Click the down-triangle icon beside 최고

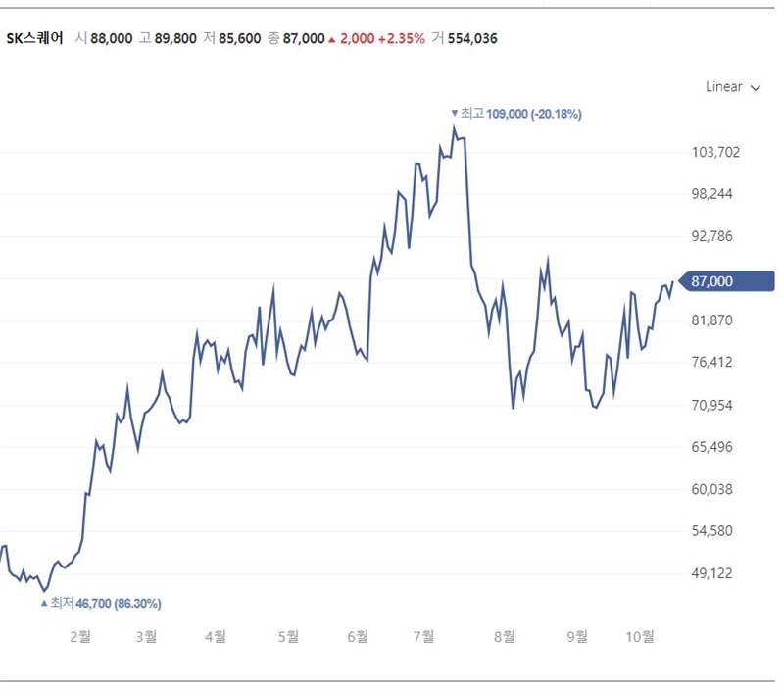[454, 114]
